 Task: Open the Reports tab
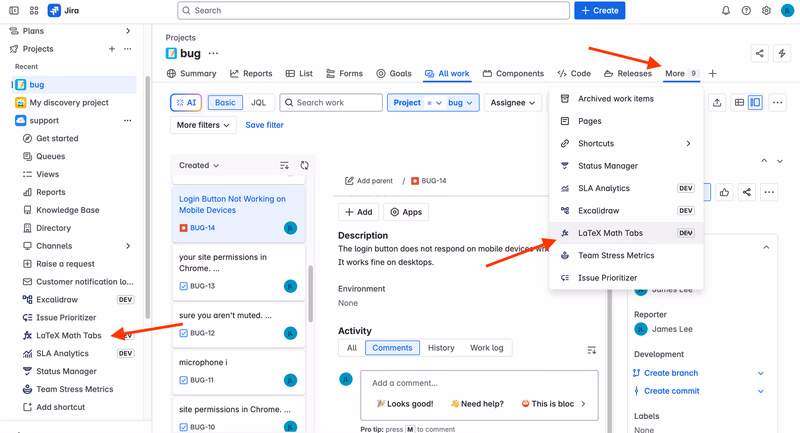tap(251, 73)
